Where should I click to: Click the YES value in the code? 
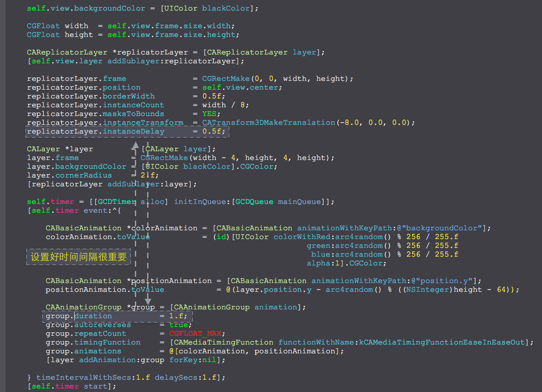(209, 114)
